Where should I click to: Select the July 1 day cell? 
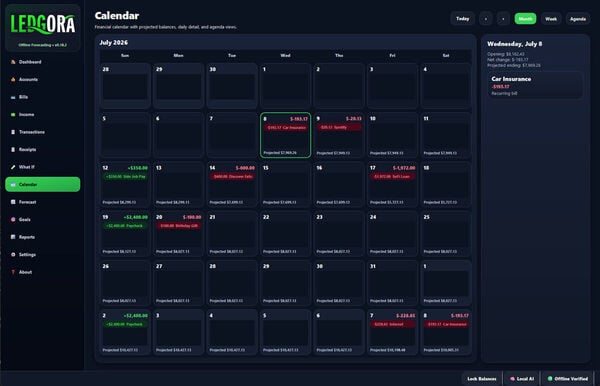(x=285, y=86)
